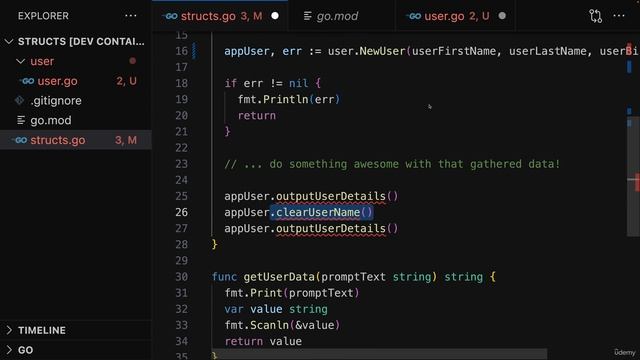Click fmt.Scanln(&value) on line 33
This screenshot has height=360, width=640.
coord(282,325)
